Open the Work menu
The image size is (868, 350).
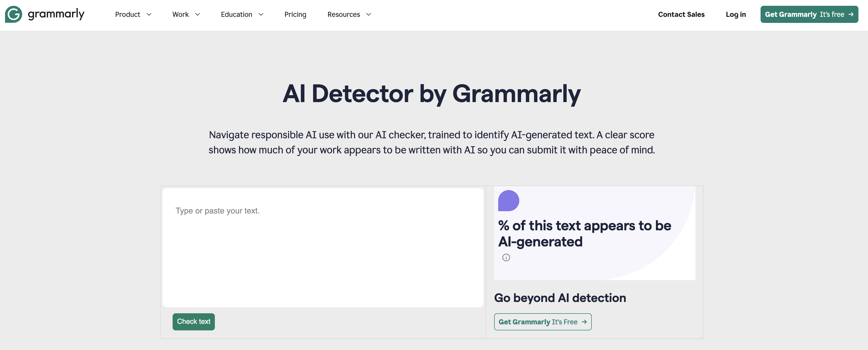click(x=180, y=15)
